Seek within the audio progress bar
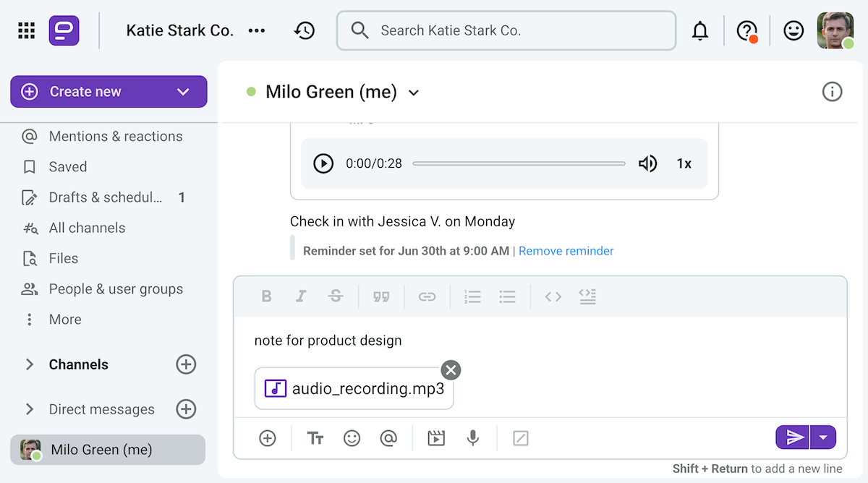This screenshot has height=483, width=868. pos(519,163)
